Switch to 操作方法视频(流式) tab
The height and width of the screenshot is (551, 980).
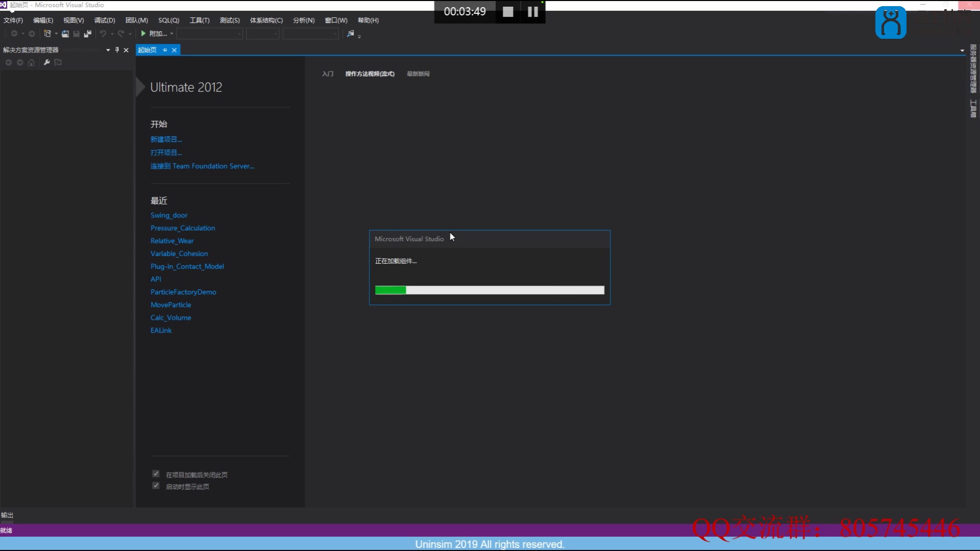click(x=370, y=74)
